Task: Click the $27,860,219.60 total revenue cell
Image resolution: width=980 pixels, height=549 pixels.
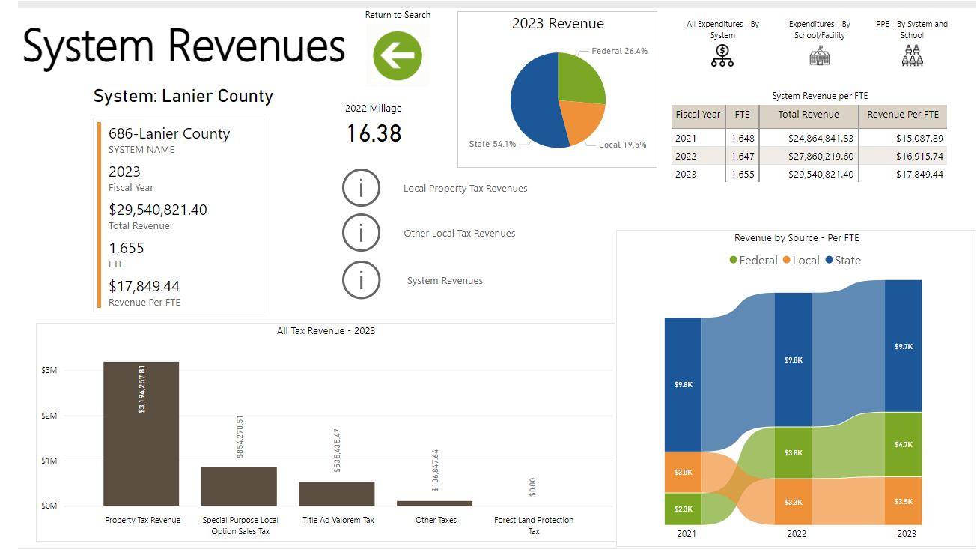Action: pyautogui.click(x=809, y=156)
